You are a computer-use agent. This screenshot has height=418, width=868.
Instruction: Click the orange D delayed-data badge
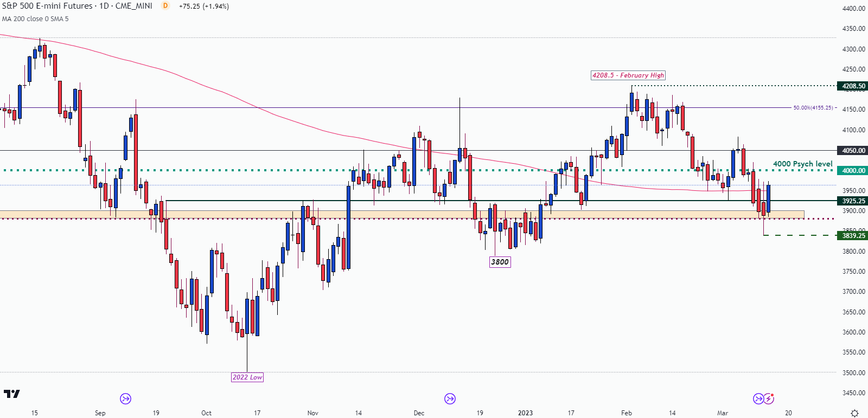click(165, 6)
